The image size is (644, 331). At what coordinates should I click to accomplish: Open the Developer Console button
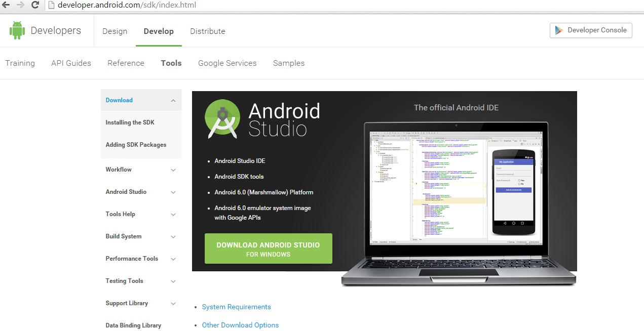[x=591, y=30]
